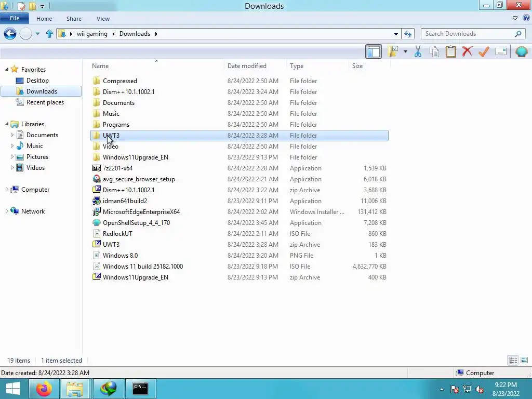Open Firefox from the taskbar
Viewport: 532px width, 399px height.
pos(44,389)
